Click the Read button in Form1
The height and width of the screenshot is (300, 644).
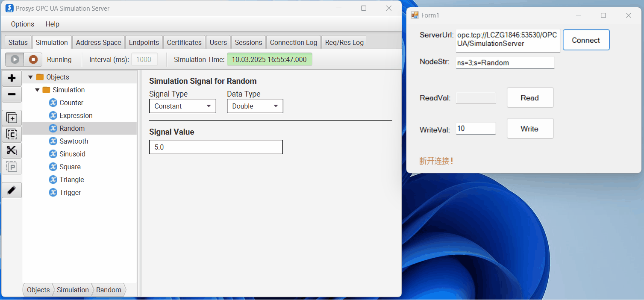(530, 97)
